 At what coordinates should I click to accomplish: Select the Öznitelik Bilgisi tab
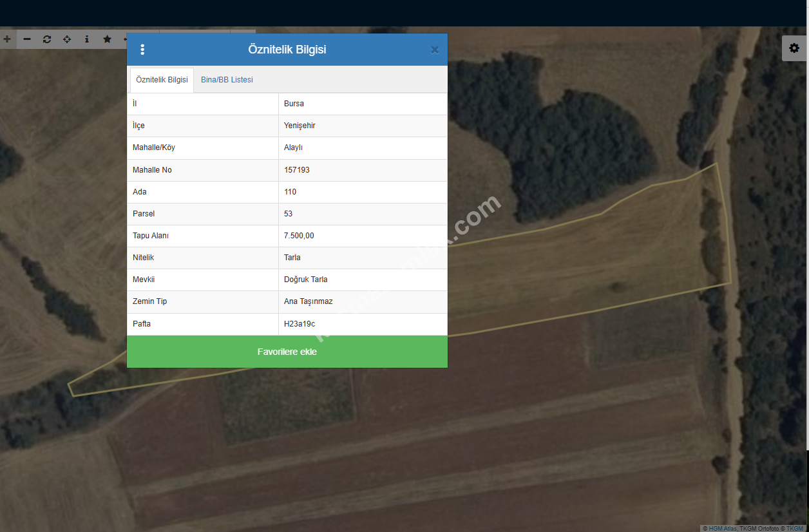click(162, 80)
